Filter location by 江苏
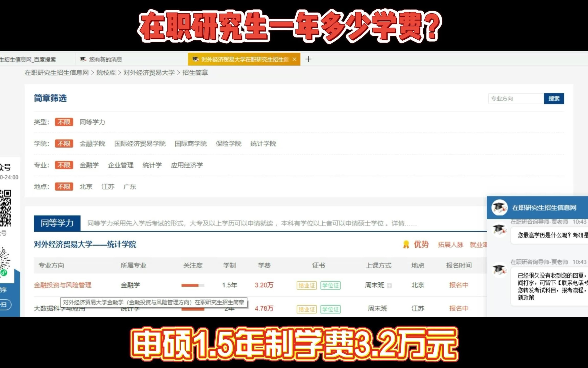 point(108,187)
